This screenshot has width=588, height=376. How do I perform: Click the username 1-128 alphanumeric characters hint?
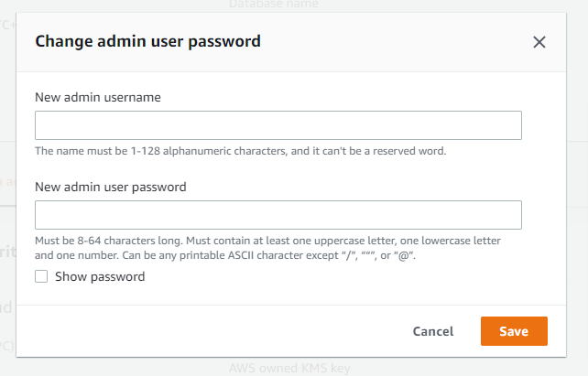[x=240, y=150]
